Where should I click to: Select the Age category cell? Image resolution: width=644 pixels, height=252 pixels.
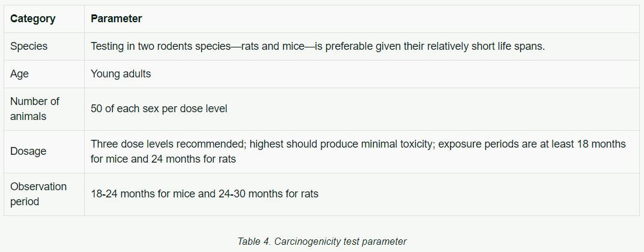click(19, 74)
